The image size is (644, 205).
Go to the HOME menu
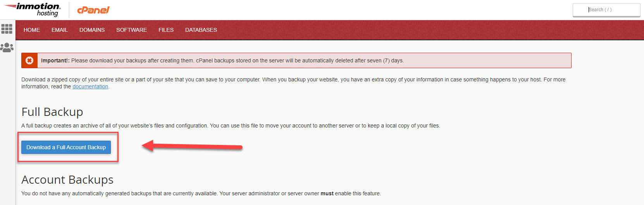click(x=32, y=30)
